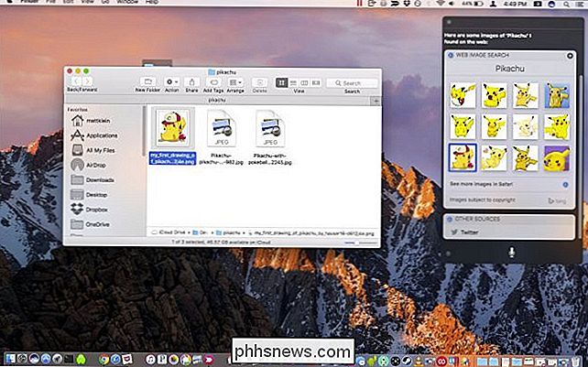The image size is (588, 367).
Task: Select the pikachu tab in Finder
Action: point(217,101)
